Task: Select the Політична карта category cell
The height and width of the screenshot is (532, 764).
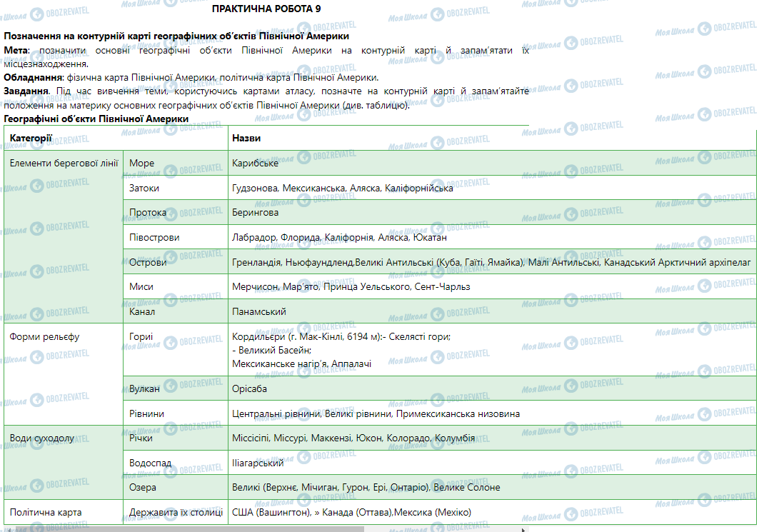Action: click(x=46, y=512)
